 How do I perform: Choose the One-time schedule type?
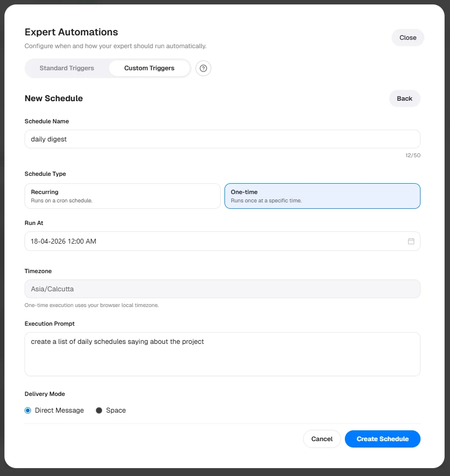[x=322, y=196]
